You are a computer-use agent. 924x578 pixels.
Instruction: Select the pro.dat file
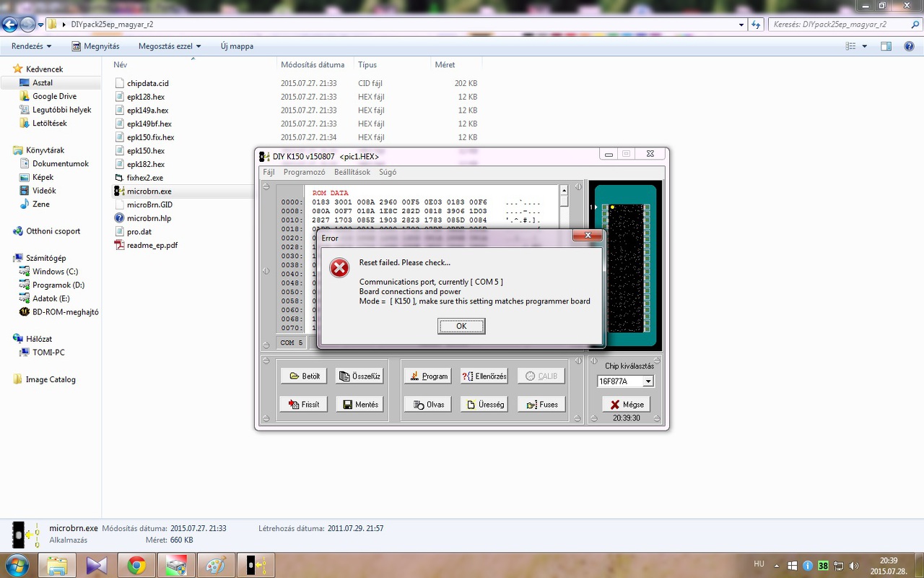point(139,232)
